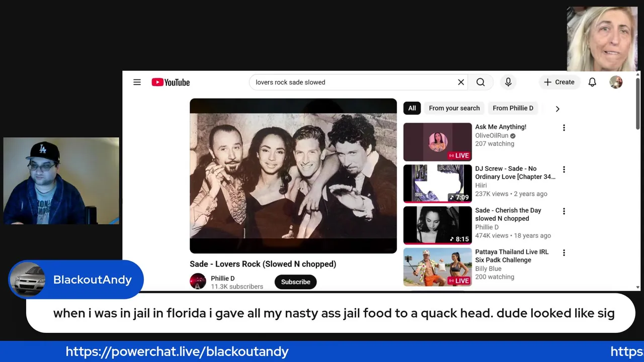Open DJ Screw No Ordinary Love thumbnail
644x362 pixels.
click(437, 184)
